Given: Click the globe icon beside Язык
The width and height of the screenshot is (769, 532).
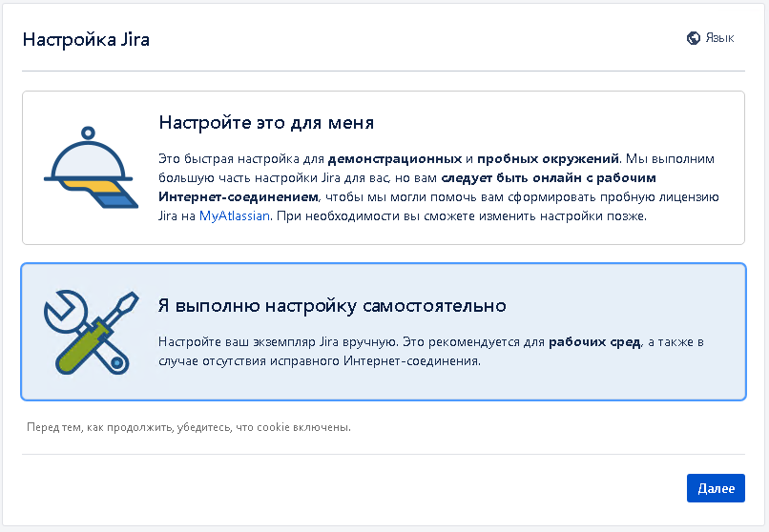Looking at the screenshot, I should click(x=694, y=39).
